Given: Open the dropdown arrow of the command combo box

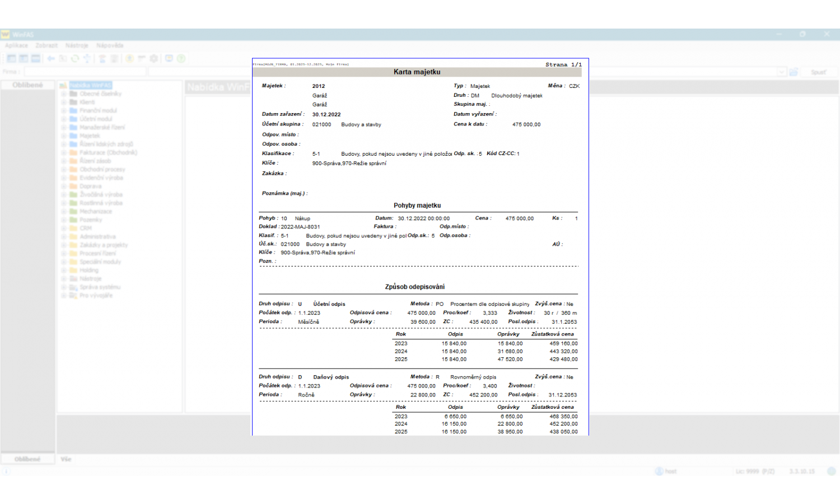Looking at the screenshot, I should [x=782, y=72].
